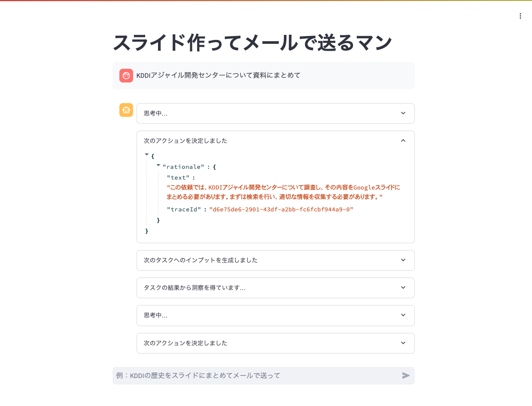The height and width of the screenshot is (406, 532).
Task: Collapse the root JSON node disclosure triangle
Action: point(146,154)
